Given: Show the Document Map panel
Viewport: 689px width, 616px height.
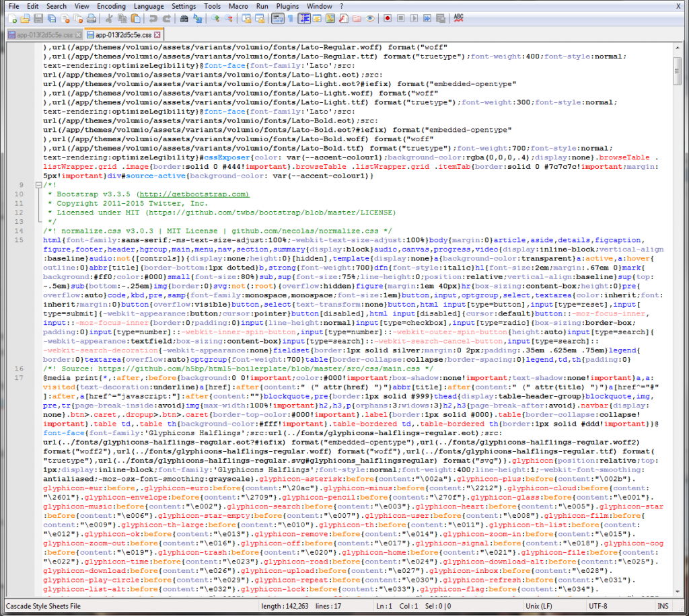Looking at the screenshot, I should pyautogui.click(x=330, y=18).
